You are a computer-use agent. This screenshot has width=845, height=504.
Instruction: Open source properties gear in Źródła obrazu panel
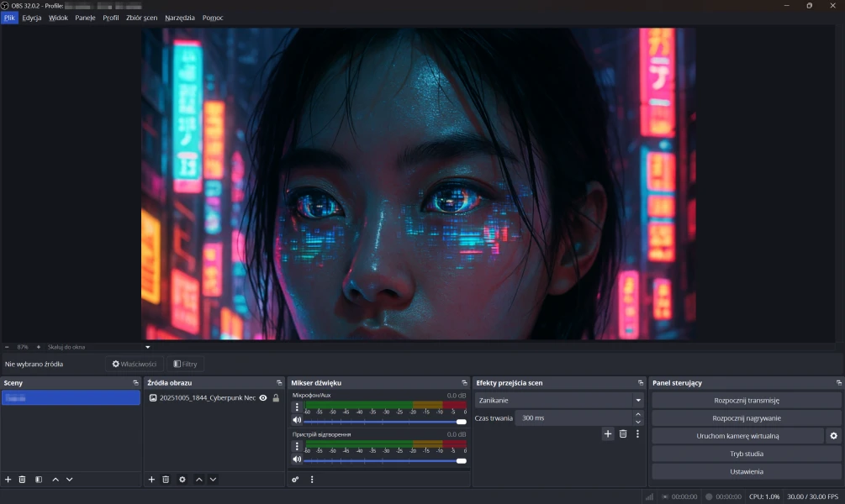click(182, 479)
